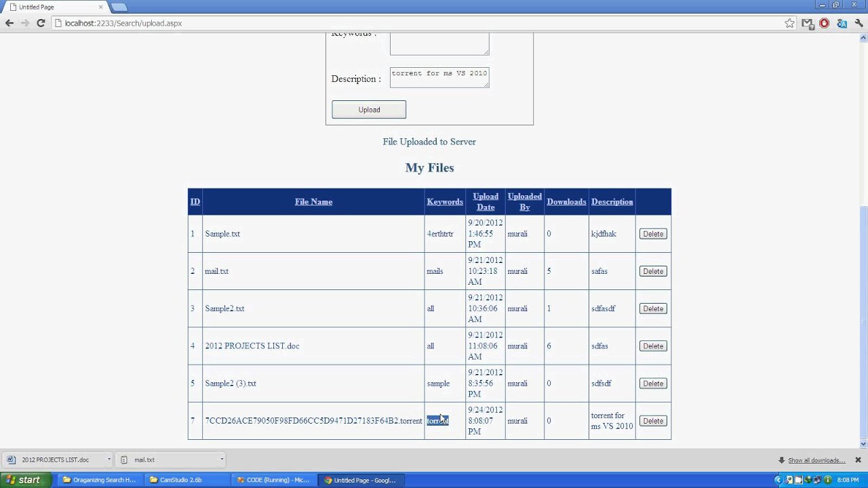This screenshot has width=868, height=488.
Task: Open the Chrome wrench menu
Action: pyautogui.click(x=859, y=23)
